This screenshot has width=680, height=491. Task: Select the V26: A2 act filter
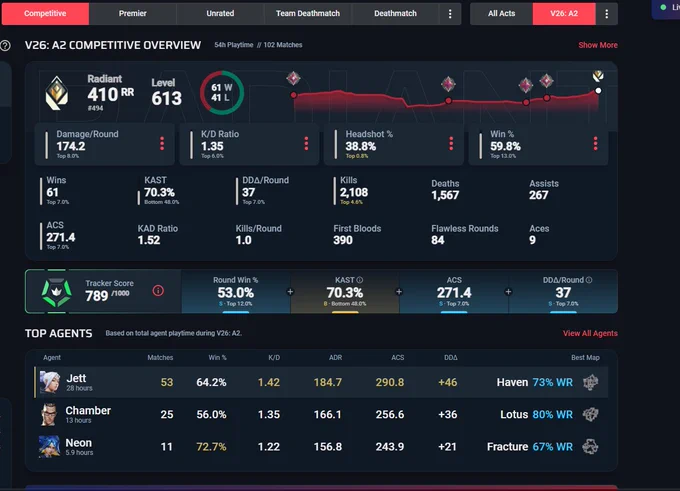coord(564,13)
